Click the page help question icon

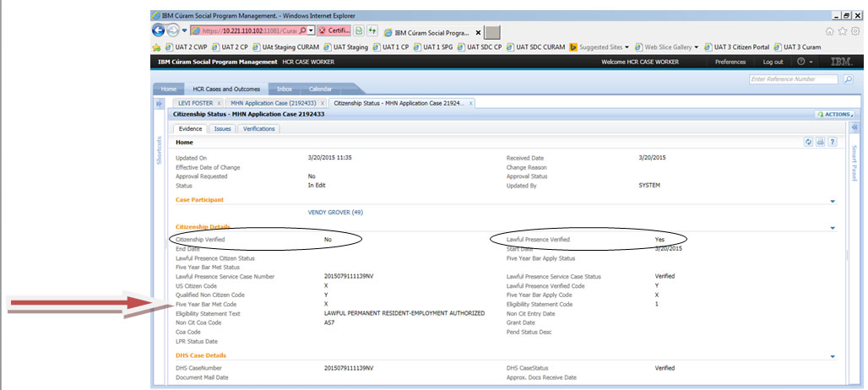832,142
